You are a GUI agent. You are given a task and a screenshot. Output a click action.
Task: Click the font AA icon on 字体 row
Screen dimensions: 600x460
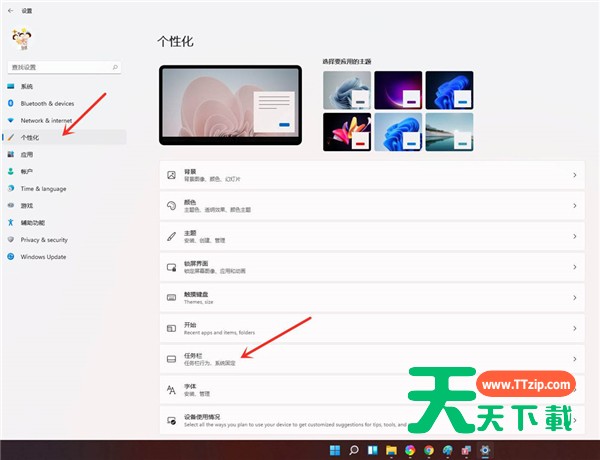point(171,390)
